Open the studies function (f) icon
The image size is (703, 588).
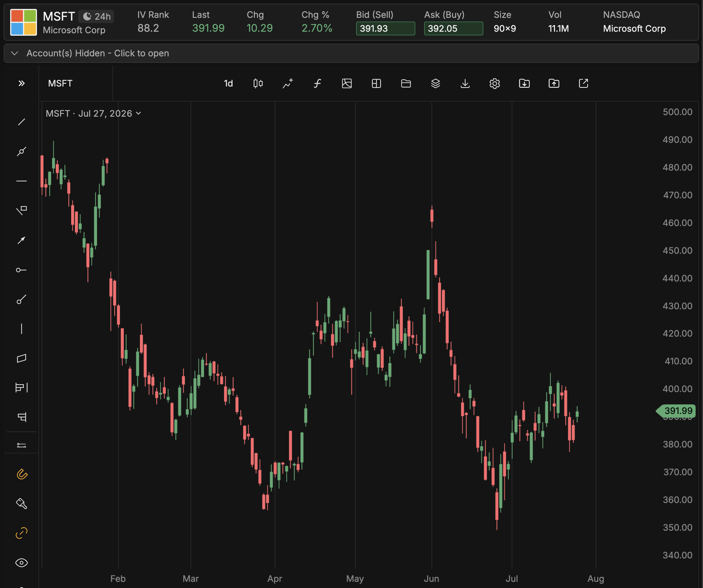[317, 83]
